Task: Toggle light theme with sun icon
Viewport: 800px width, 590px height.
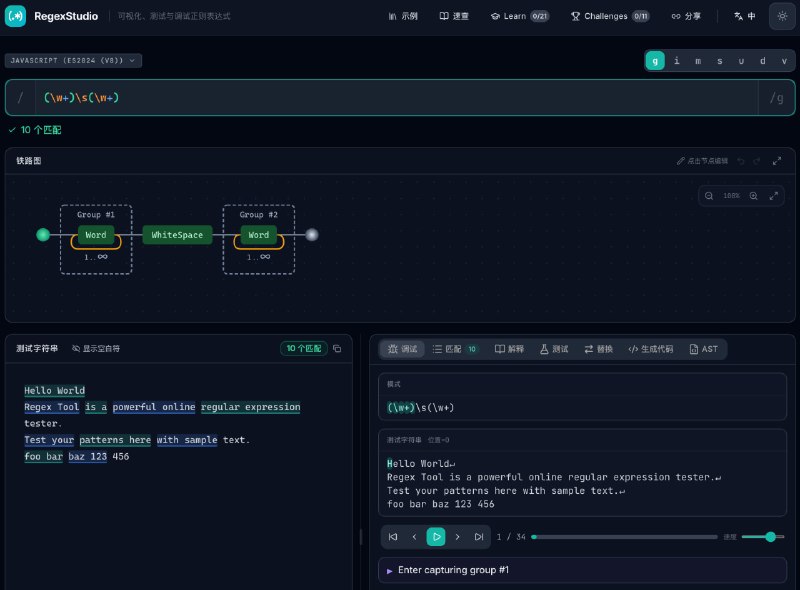Action: [782, 16]
